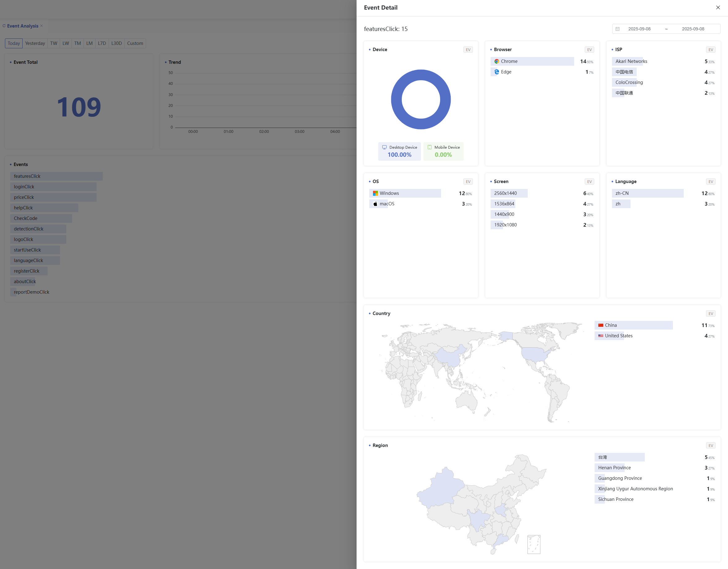728x569 pixels.
Task: Click the United States flag icon
Action: pos(600,336)
